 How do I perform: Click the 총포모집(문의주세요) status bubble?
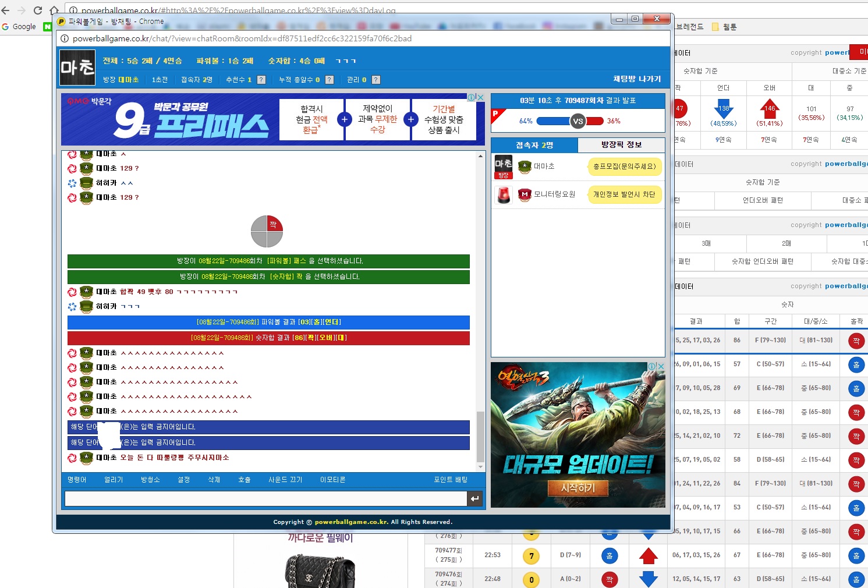click(x=625, y=167)
